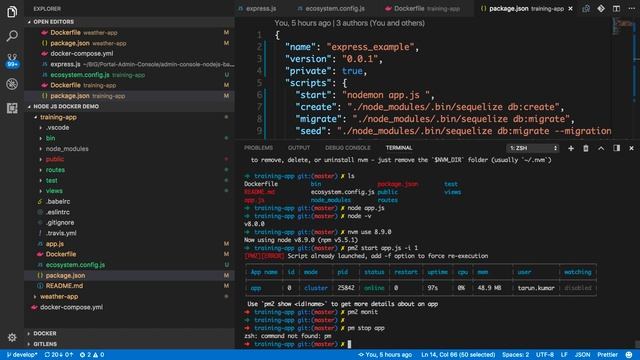
Task: Click the sync changes indicator in status bar
Action: [58, 355]
